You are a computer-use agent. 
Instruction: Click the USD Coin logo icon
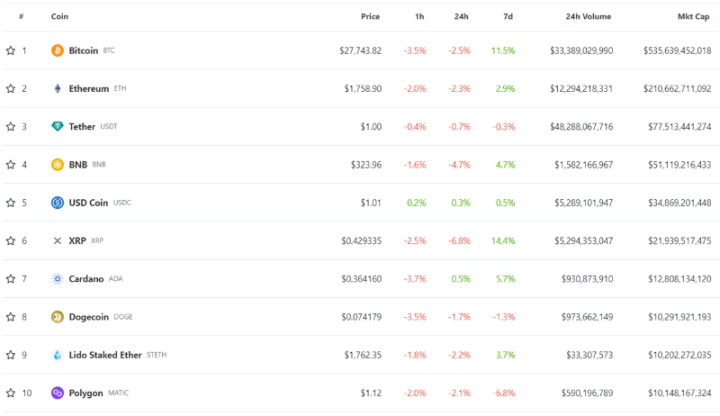[57, 203]
